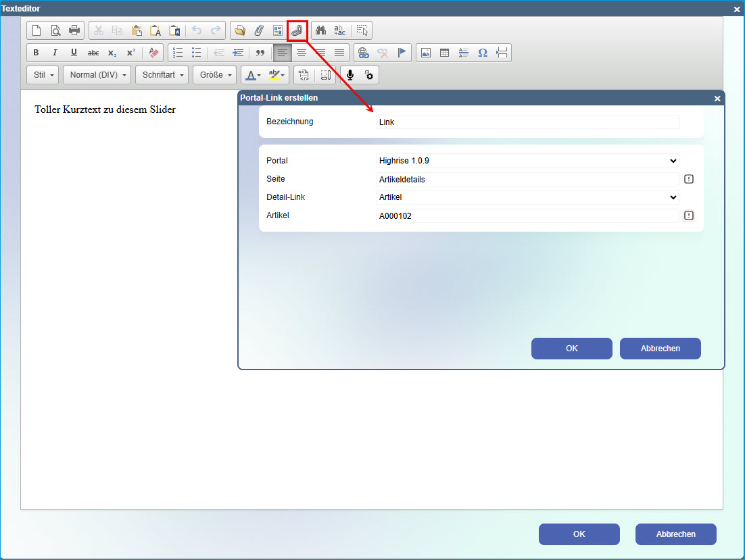Print the editor content
Viewport: 745px width, 560px height.
tap(74, 30)
